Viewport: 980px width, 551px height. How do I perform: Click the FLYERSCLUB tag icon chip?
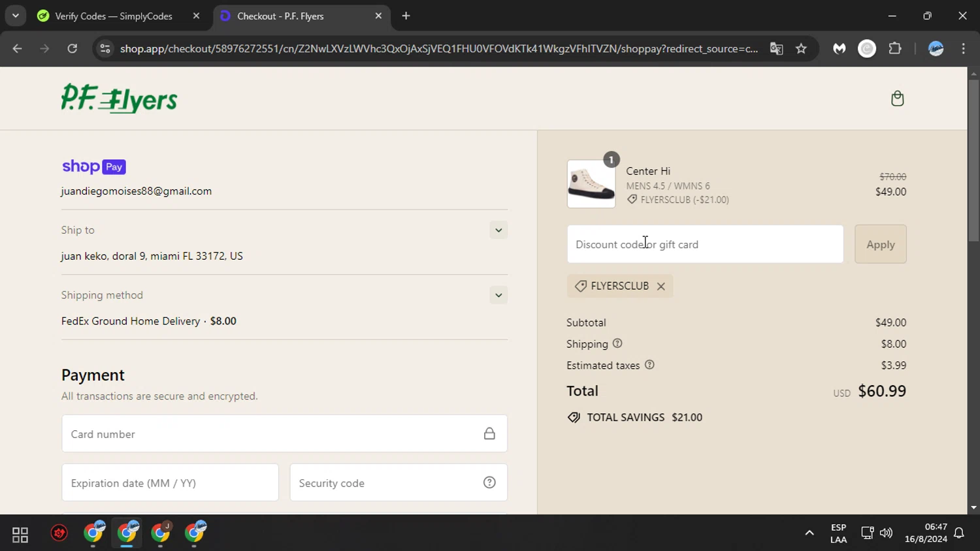point(580,286)
